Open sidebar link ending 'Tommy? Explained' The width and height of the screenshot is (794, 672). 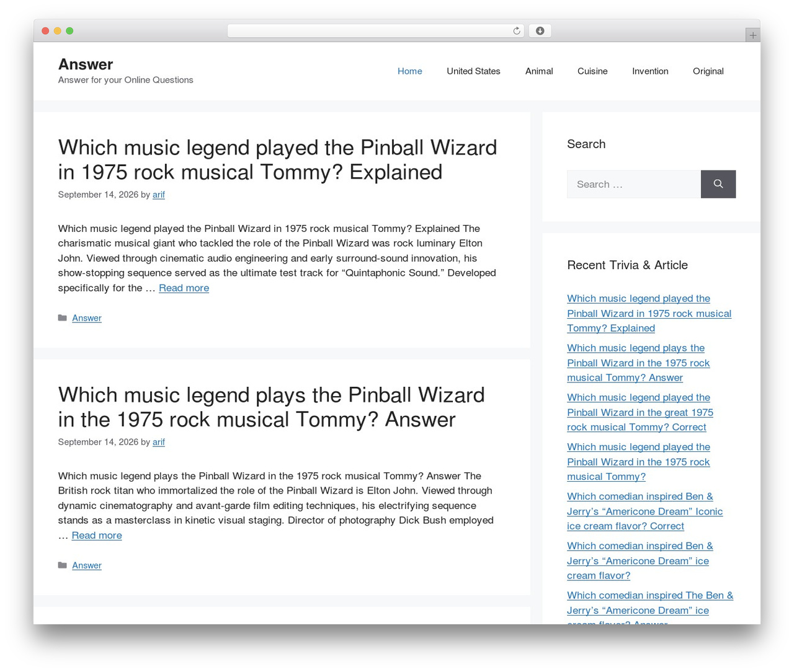pyautogui.click(x=649, y=313)
